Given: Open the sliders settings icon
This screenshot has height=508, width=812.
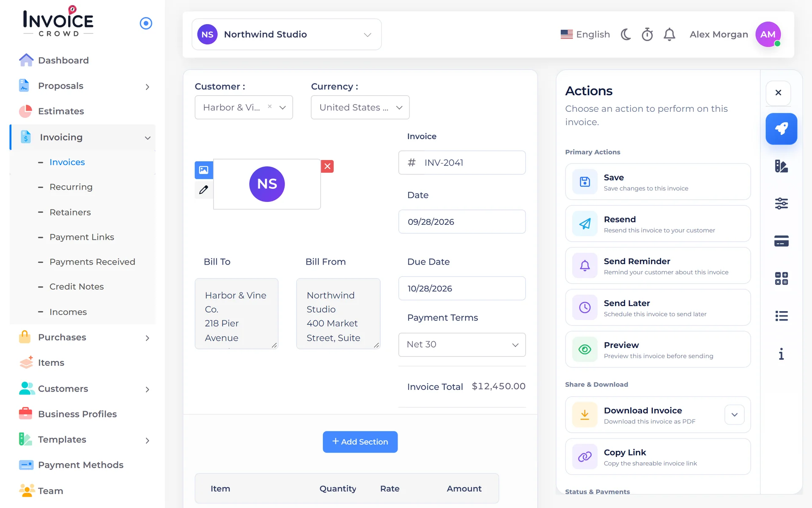Looking at the screenshot, I should tap(781, 204).
